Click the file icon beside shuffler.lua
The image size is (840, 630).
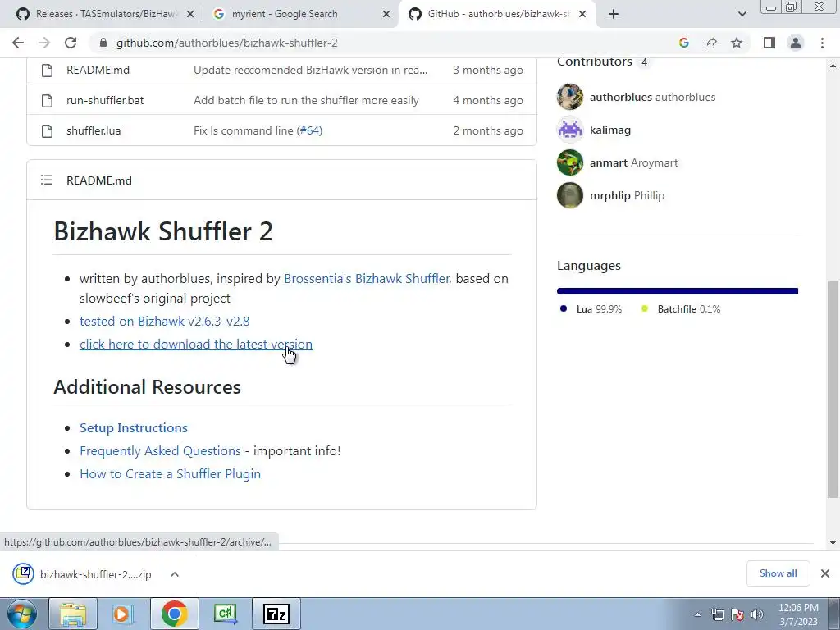[47, 130]
